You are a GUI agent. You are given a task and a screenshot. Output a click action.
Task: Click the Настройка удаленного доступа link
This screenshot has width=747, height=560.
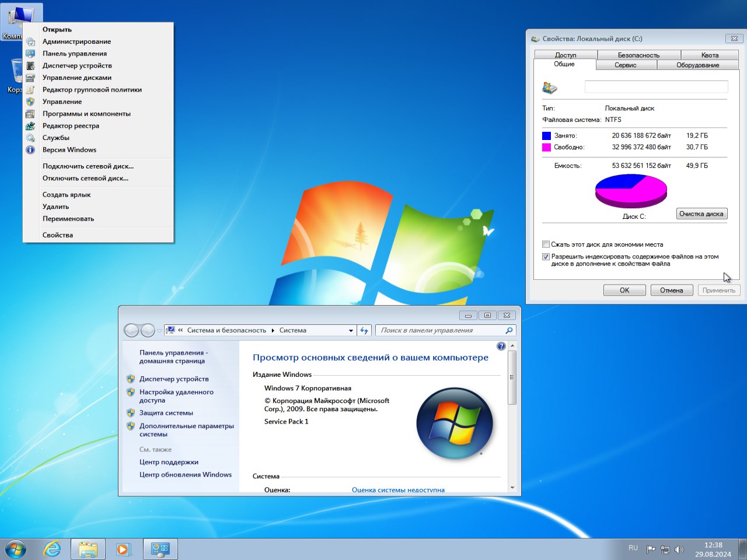pyautogui.click(x=176, y=396)
